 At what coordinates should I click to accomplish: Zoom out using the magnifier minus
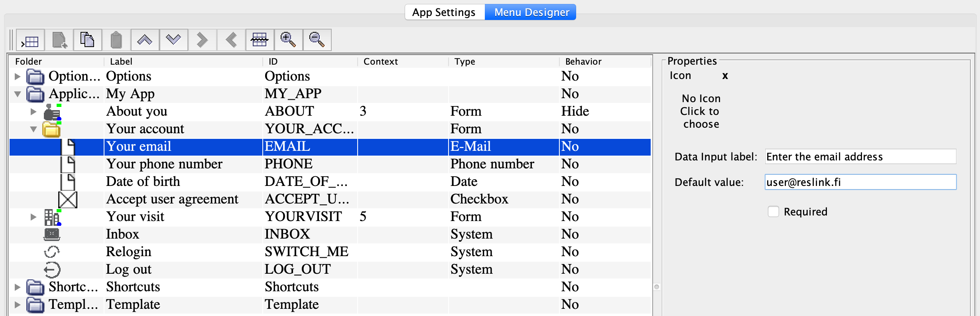pos(317,40)
